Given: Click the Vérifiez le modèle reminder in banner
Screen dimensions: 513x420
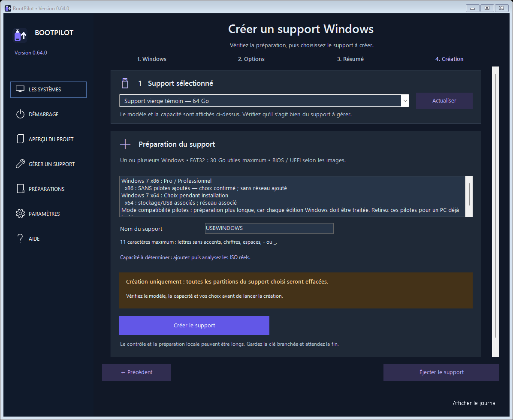Looking at the screenshot, I should pyautogui.click(x=205, y=296).
